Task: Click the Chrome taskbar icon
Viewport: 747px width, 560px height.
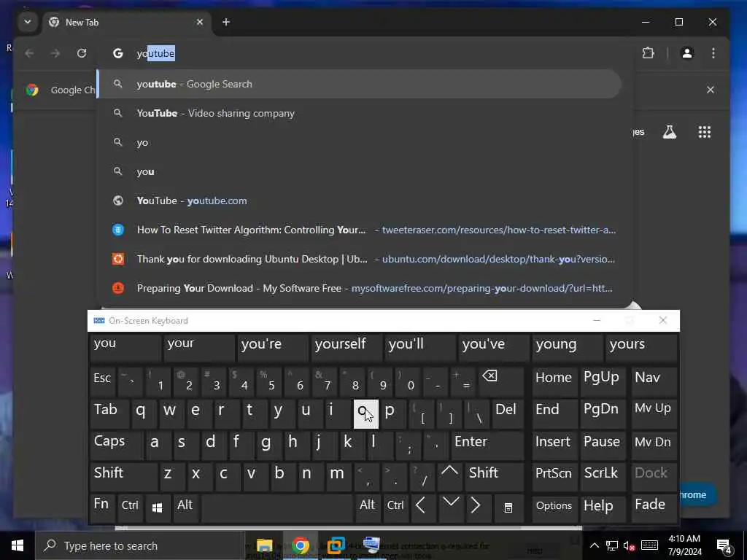Action: click(x=300, y=545)
